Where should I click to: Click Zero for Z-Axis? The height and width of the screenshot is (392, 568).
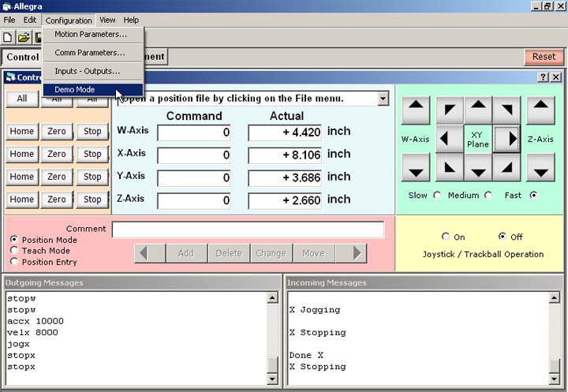point(57,200)
